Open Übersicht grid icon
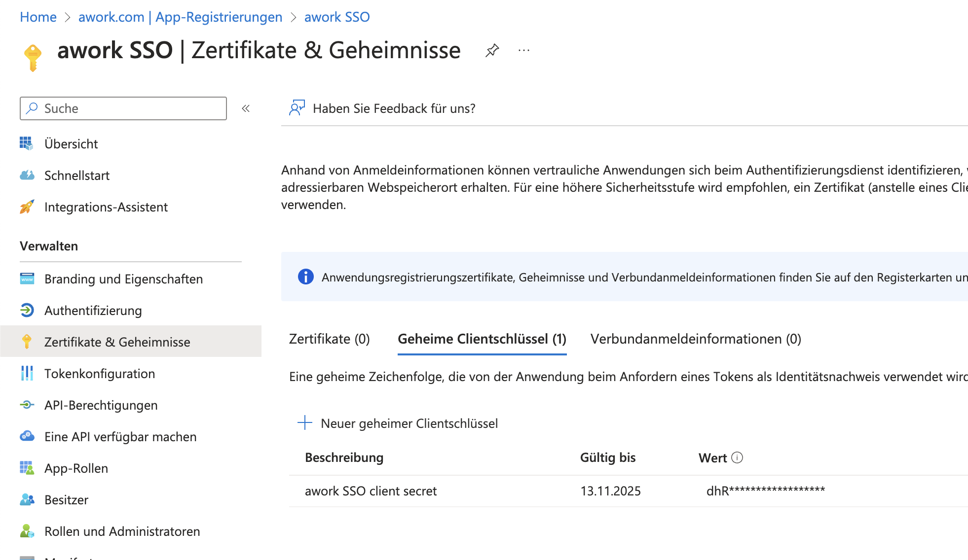 click(x=27, y=143)
